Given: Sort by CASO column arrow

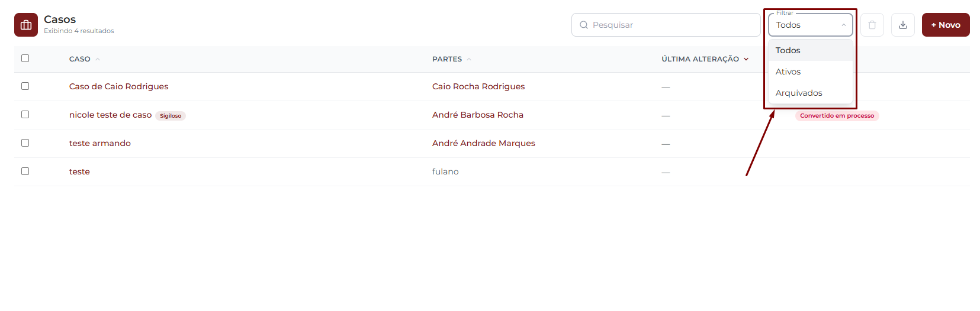Looking at the screenshot, I should coord(98,59).
